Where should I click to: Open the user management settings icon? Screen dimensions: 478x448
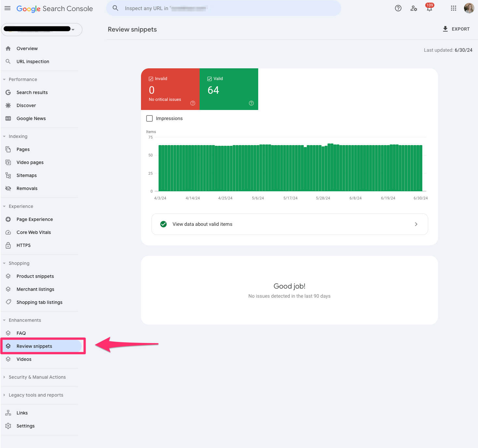414,8
